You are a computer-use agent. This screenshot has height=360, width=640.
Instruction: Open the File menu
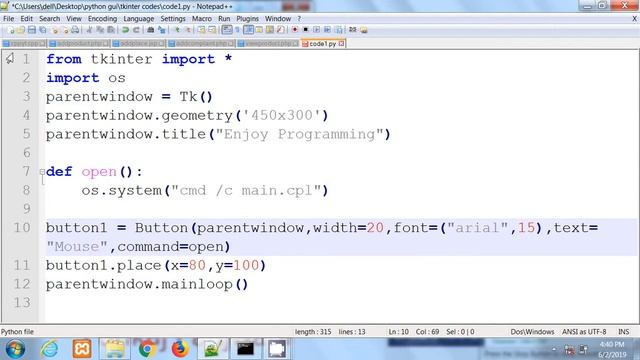click(8, 19)
